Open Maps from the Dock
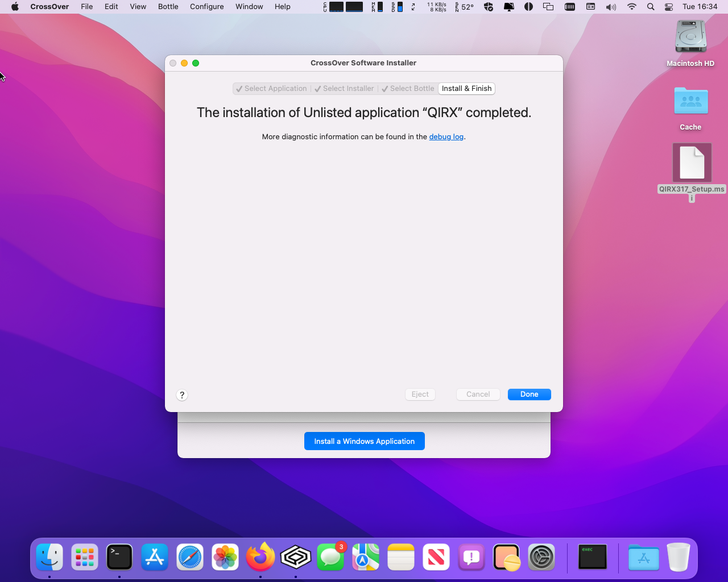728x582 pixels. 366,557
